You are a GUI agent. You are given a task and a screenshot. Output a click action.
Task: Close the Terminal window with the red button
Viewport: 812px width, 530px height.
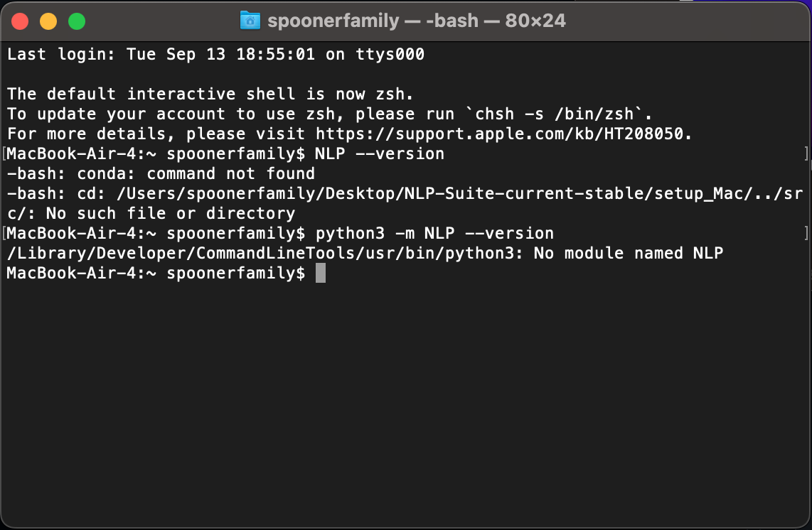(x=20, y=21)
